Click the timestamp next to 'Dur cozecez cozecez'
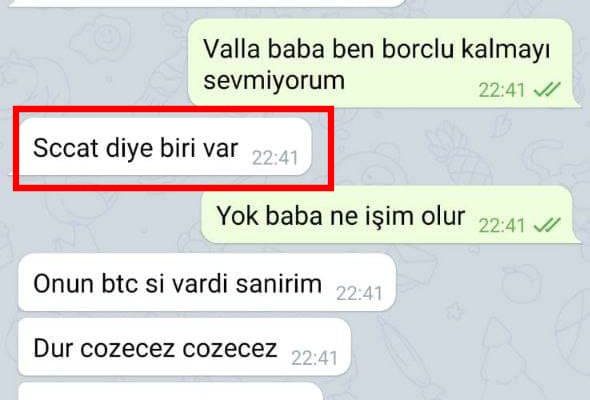 pyautogui.click(x=314, y=358)
